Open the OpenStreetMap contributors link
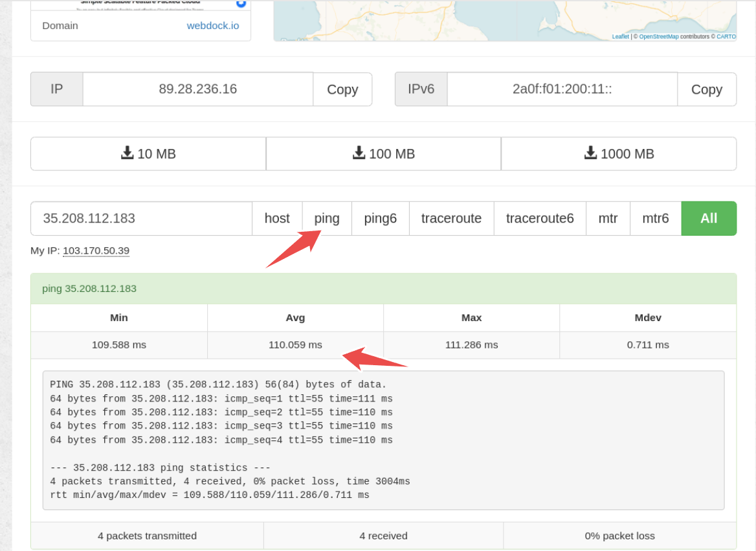 [659, 37]
